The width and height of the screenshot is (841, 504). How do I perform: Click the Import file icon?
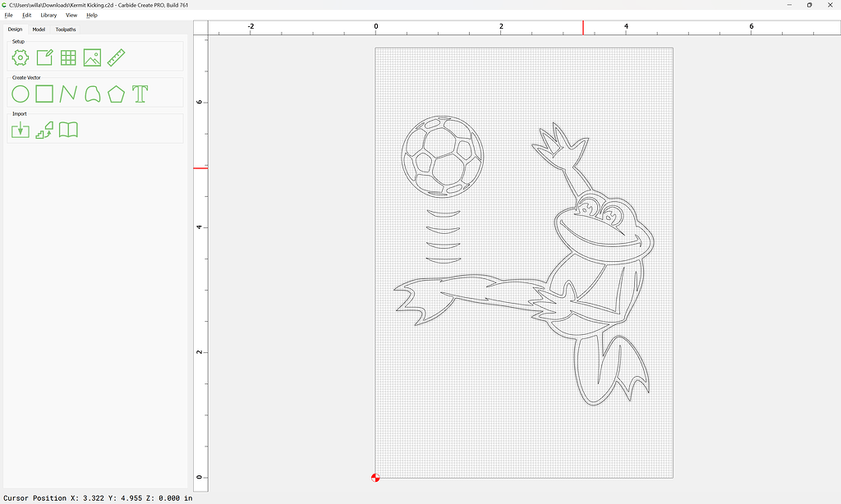pos(21,130)
